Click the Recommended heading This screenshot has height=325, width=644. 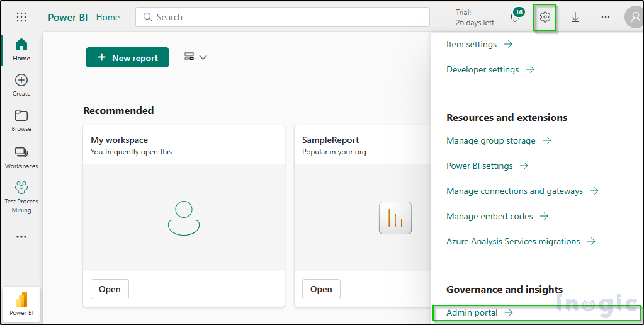(119, 110)
